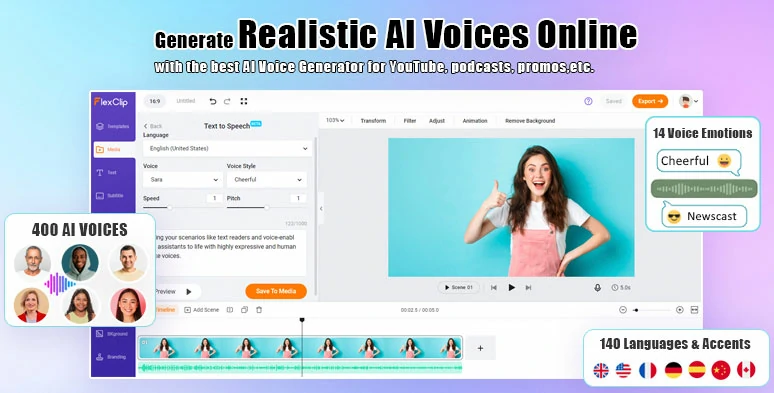Click the undo arrow icon
Image resolution: width=774 pixels, height=393 pixels.
click(213, 101)
